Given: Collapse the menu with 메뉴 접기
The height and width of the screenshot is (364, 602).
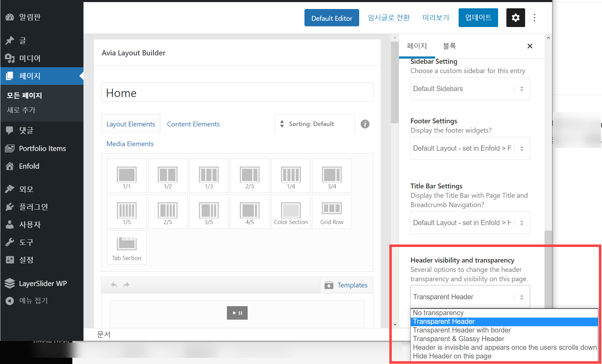Looking at the screenshot, I should click(42, 301).
